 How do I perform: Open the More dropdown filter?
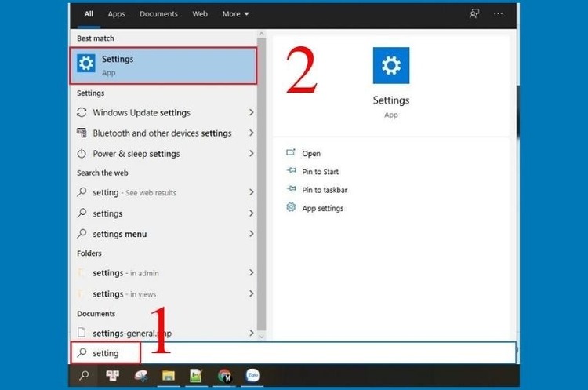click(x=235, y=14)
